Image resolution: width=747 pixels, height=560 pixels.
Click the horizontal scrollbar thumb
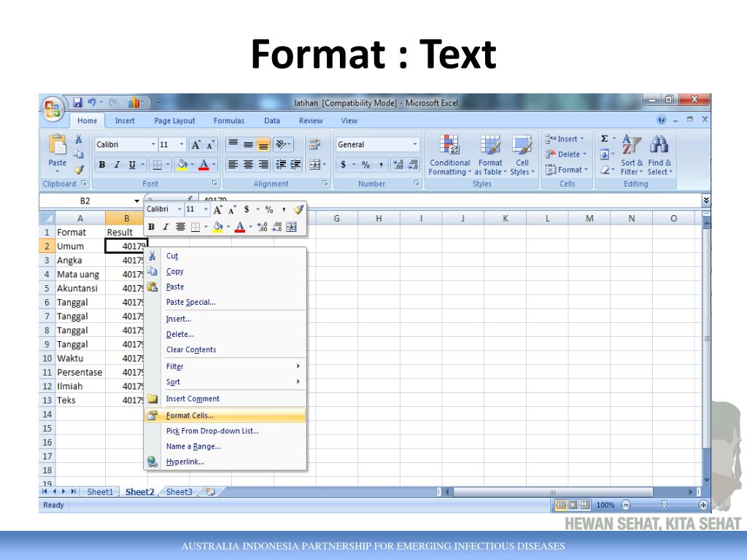pos(553,492)
